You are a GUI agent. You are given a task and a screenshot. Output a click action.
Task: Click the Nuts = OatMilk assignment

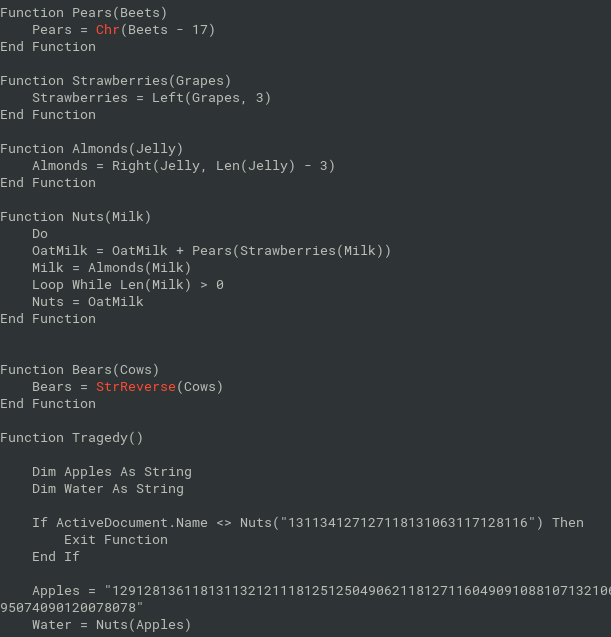coord(88,302)
